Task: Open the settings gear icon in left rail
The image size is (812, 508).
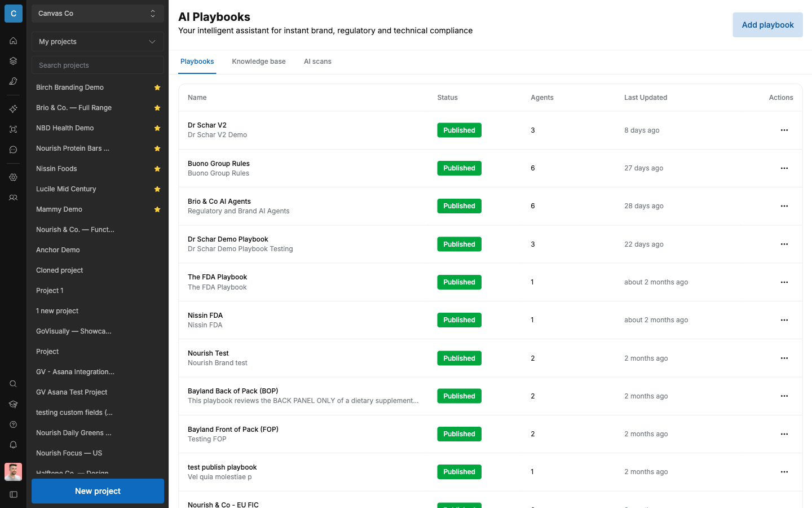Action: click(13, 177)
